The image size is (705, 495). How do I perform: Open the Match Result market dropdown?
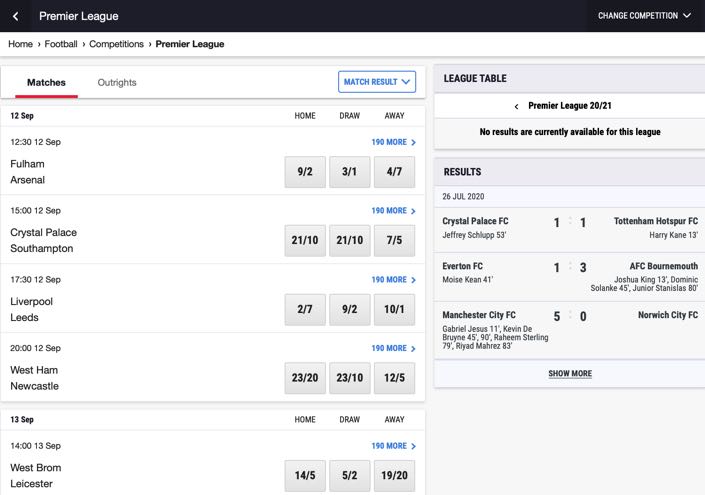(377, 82)
